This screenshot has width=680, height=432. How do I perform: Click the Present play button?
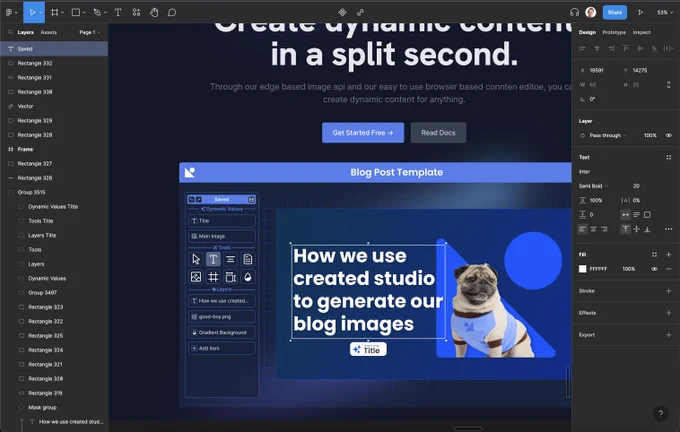pos(640,13)
